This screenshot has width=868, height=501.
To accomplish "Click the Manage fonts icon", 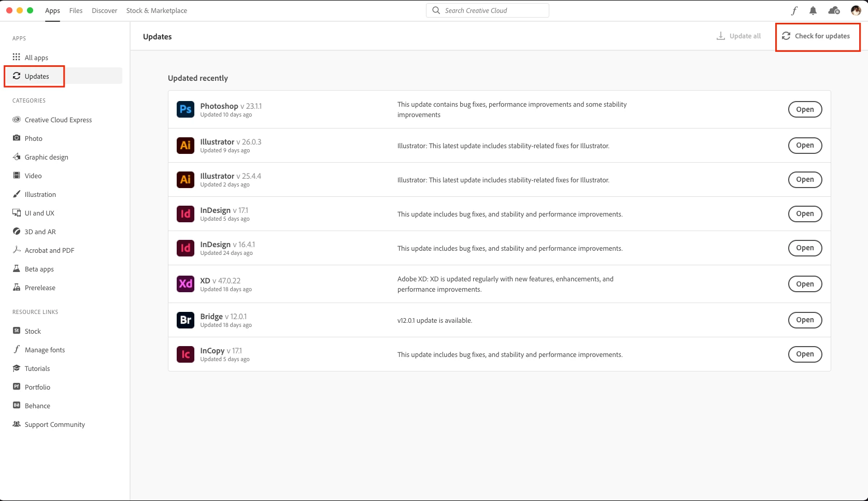I will [17, 349].
